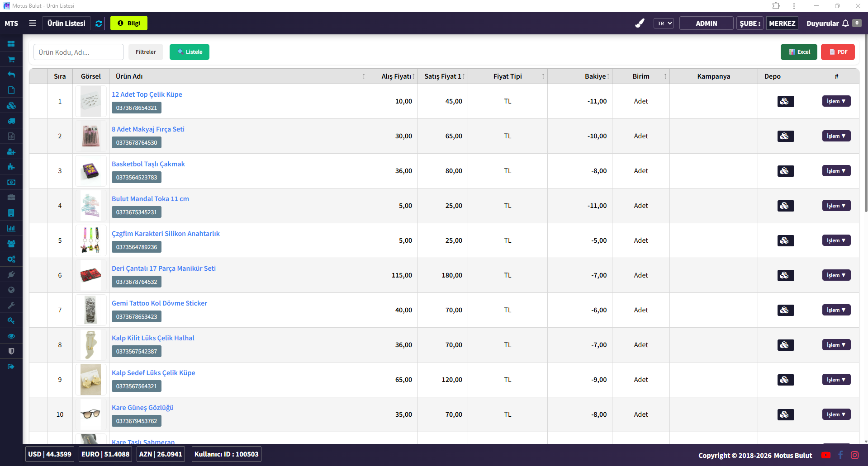Screen dimensions: 868x466
Task: Open the Bilgi info tab
Action: point(129,24)
